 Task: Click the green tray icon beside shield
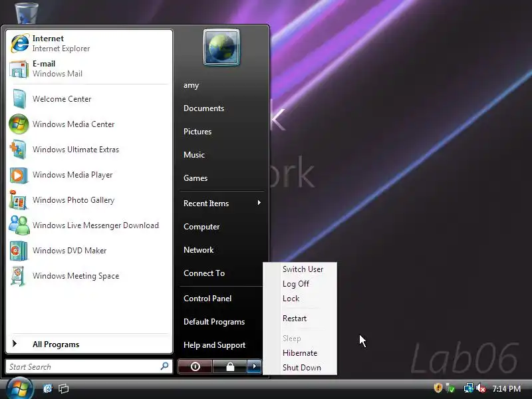pos(450,388)
